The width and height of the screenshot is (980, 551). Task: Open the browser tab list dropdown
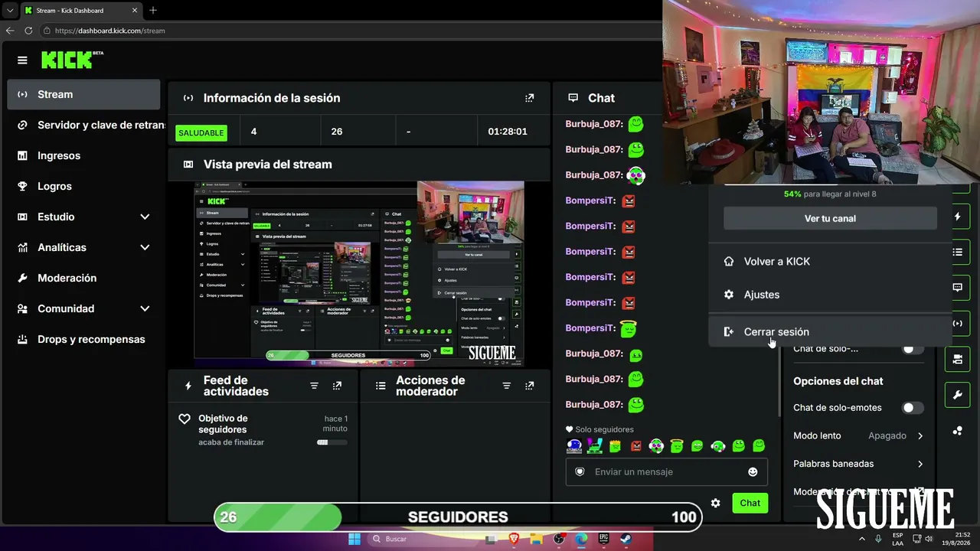(10, 10)
